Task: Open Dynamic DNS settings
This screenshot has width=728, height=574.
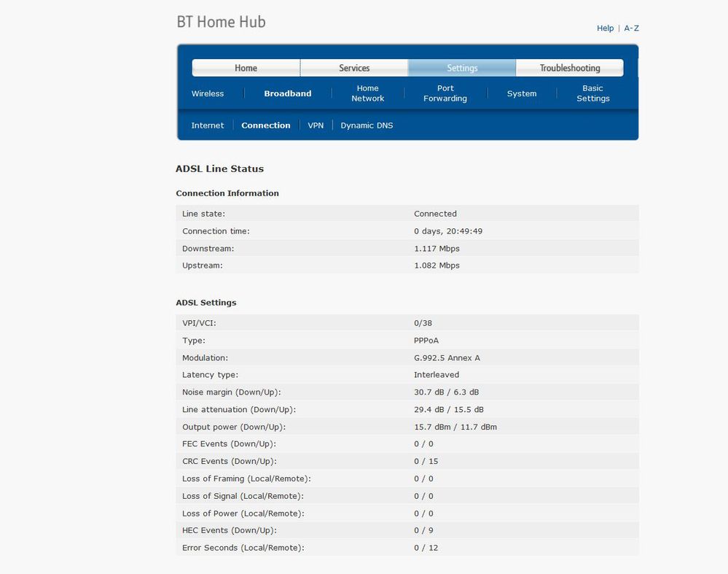Action: [x=367, y=125]
